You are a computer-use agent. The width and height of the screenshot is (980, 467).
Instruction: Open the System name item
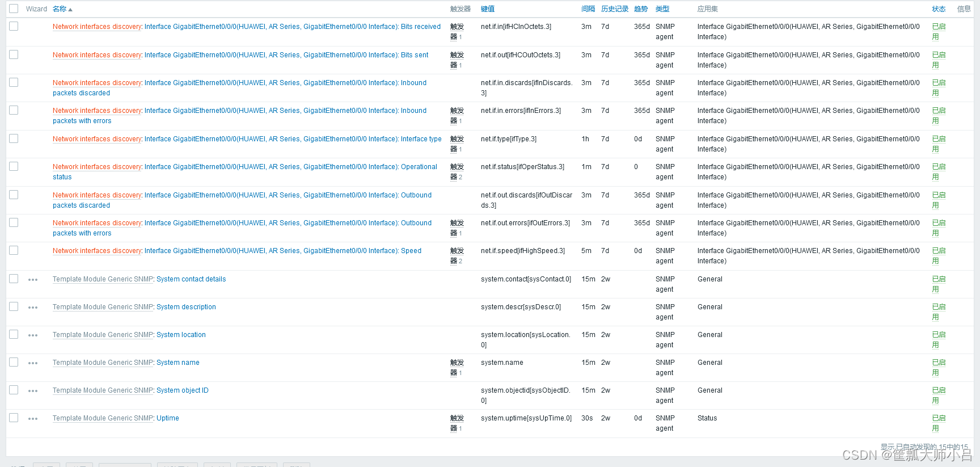[x=178, y=363]
